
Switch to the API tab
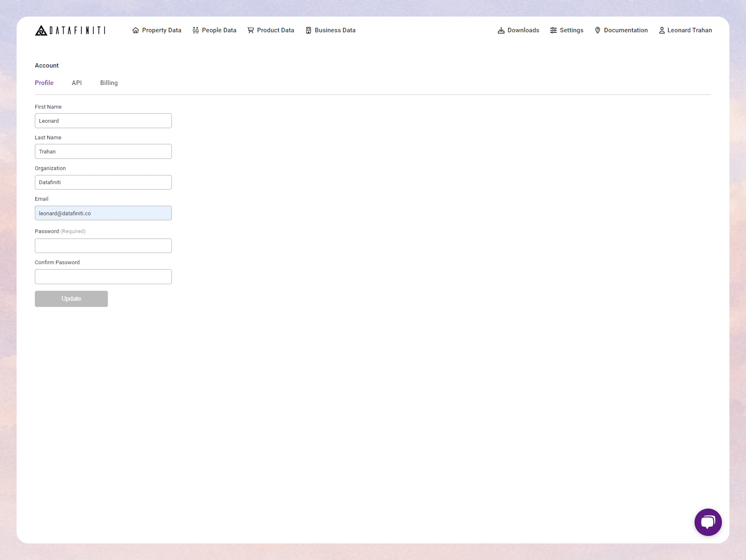pyautogui.click(x=77, y=83)
